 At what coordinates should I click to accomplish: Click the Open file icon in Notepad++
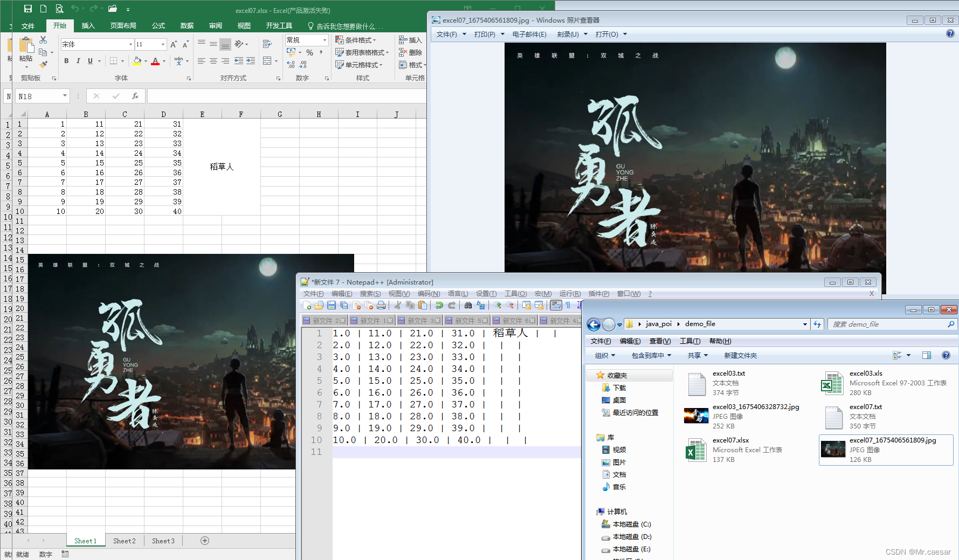point(319,306)
